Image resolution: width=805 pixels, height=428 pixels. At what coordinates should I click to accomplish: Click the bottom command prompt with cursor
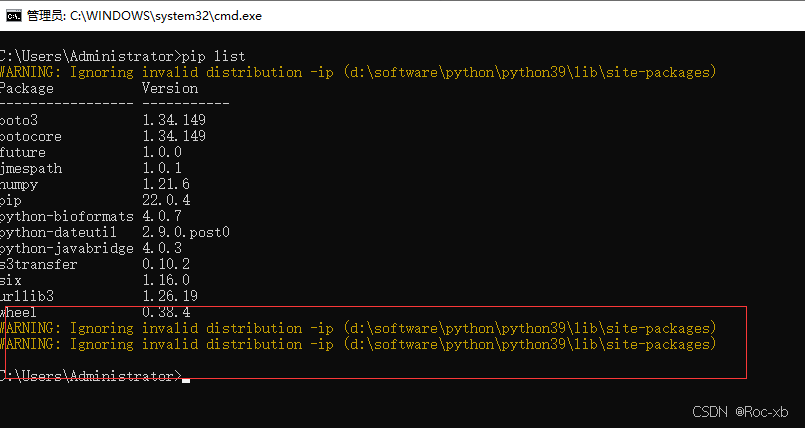coord(95,376)
